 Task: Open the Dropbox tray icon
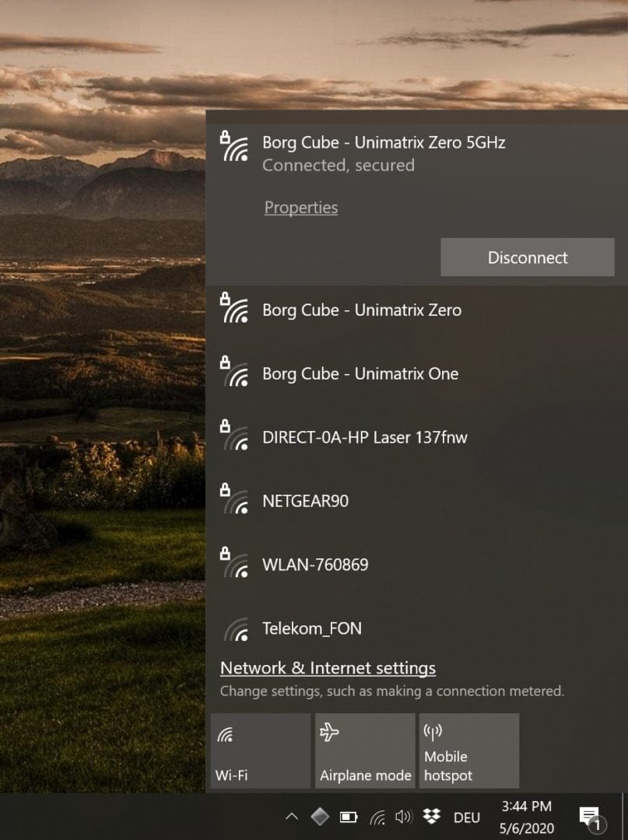point(431,817)
